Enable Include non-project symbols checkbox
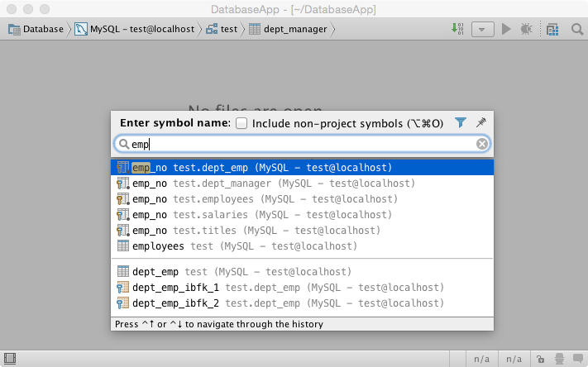588x367 pixels. (x=241, y=123)
